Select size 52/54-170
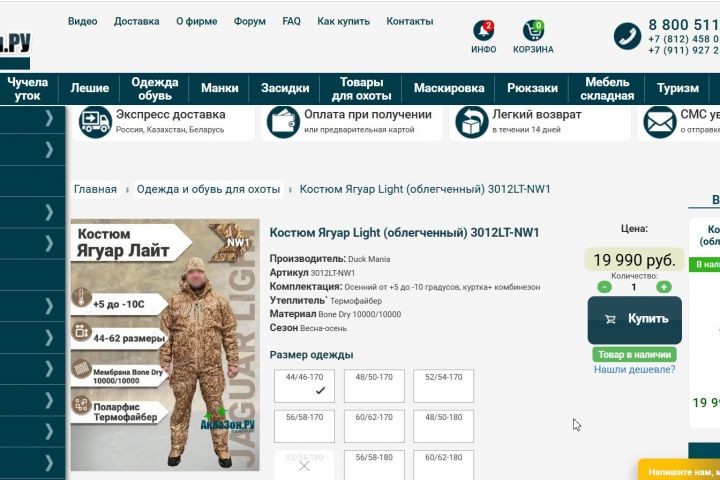The width and height of the screenshot is (720, 480). point(444,386)
